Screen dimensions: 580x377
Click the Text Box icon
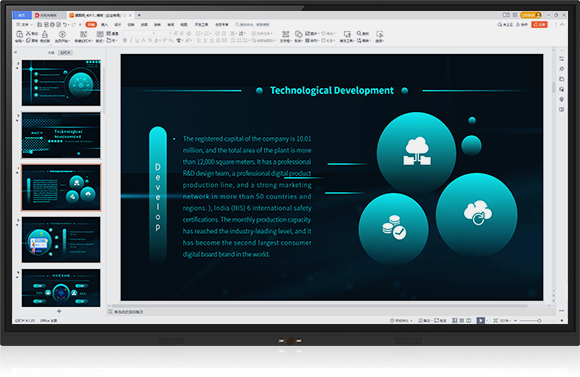tap(286, 34)
